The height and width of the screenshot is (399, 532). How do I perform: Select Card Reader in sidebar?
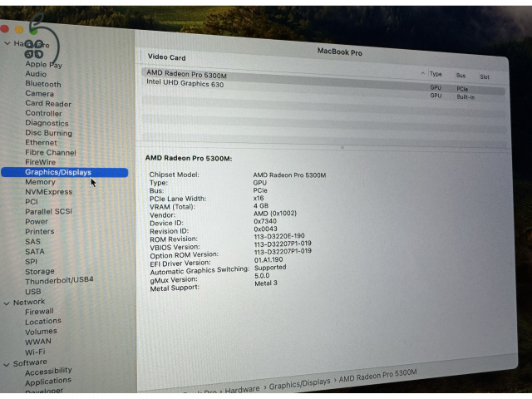48,103
